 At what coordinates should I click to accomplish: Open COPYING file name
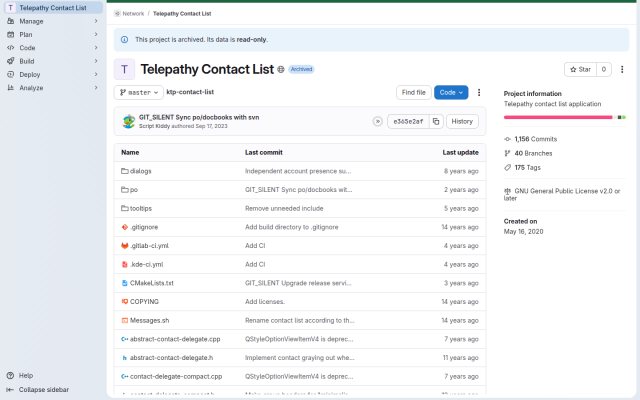pyautogui.click(x=144, y=302)
